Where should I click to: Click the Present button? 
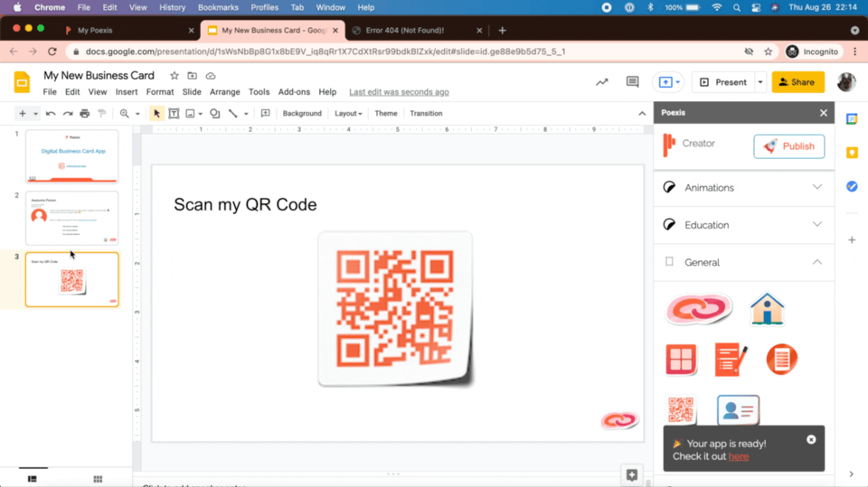[724, 82]
